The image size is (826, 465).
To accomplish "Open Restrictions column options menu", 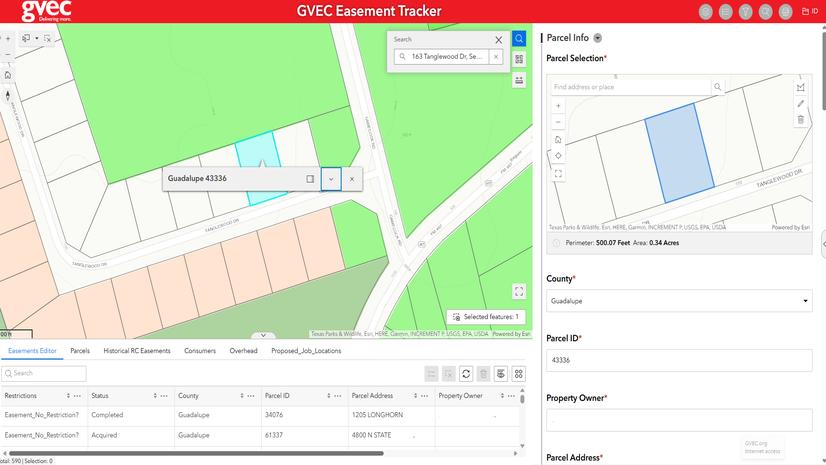I will click(77, 396).
